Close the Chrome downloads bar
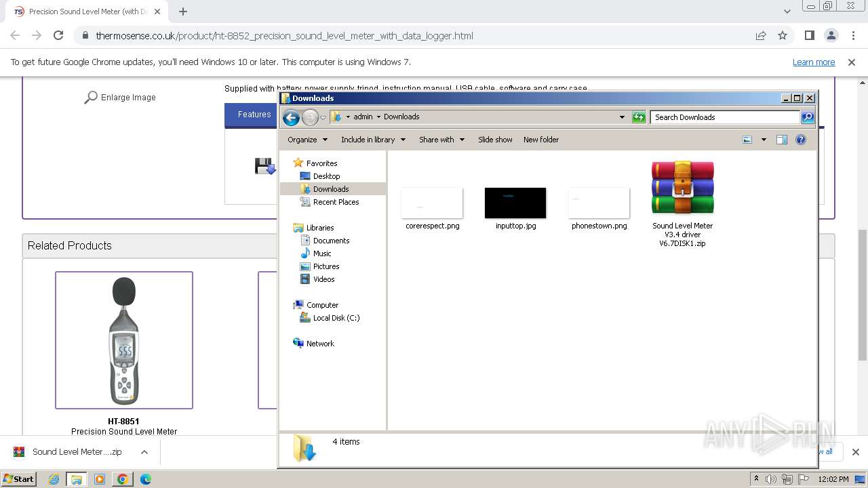The image size is (868, 488). 855,451
